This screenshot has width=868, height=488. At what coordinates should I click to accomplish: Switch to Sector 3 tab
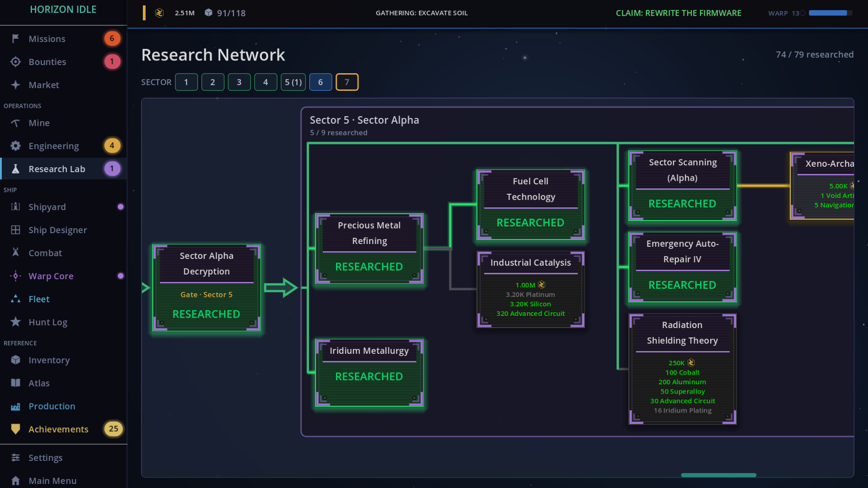pyautogui.click(x=239, y=82)
